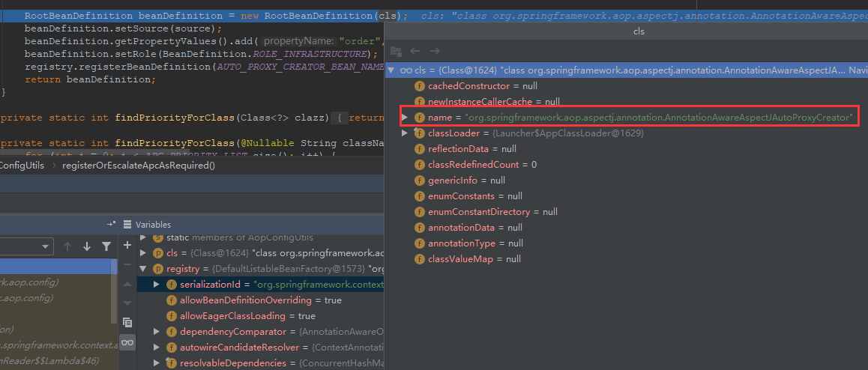Click the Duplicate Watch copy icon
This screenshot has width=868, height=370.
coord(127,322)
